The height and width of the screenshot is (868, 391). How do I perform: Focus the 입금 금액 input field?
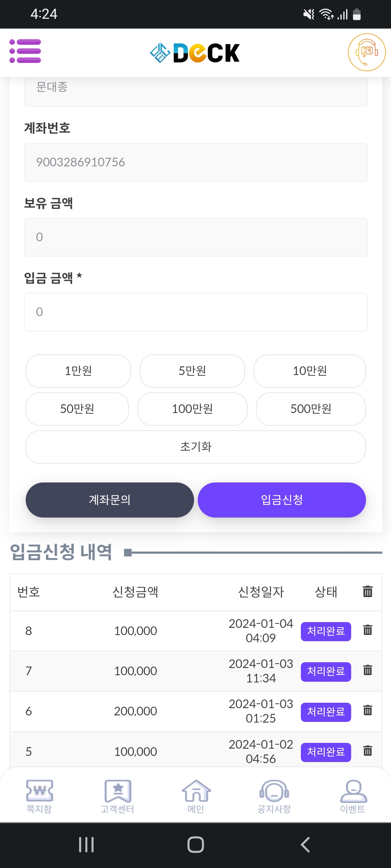pyautogui.click(x=196, y=312)
